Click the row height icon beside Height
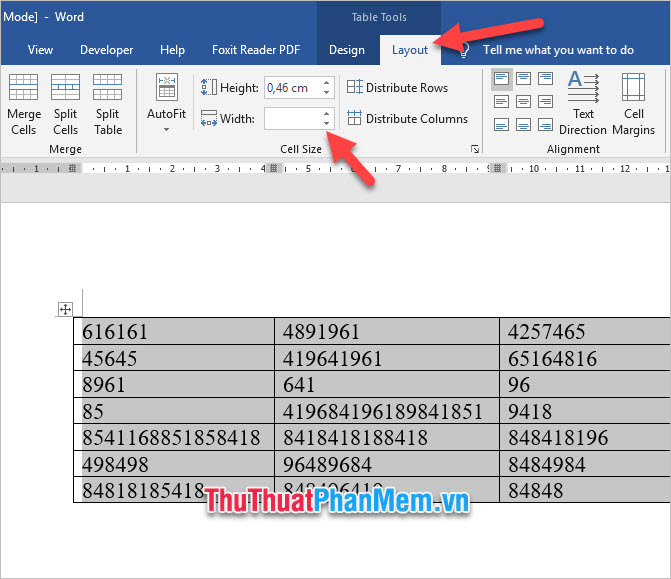This screenshot has width=671, height=579. pyautogui.click(x=208, y=87)
